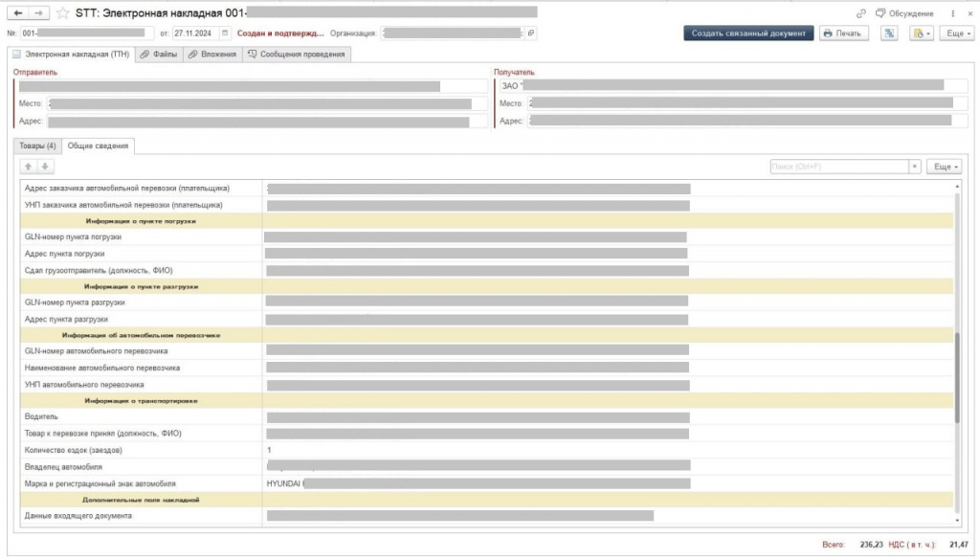Click Создать связанный документ button
The width and height of the screenshot is (980, 560).
click(x=748, y=34)
